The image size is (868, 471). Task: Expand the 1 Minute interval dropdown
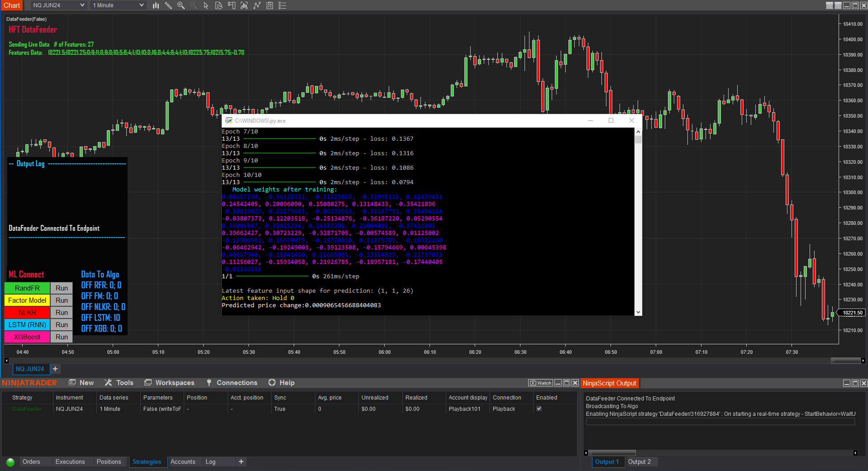141,5
